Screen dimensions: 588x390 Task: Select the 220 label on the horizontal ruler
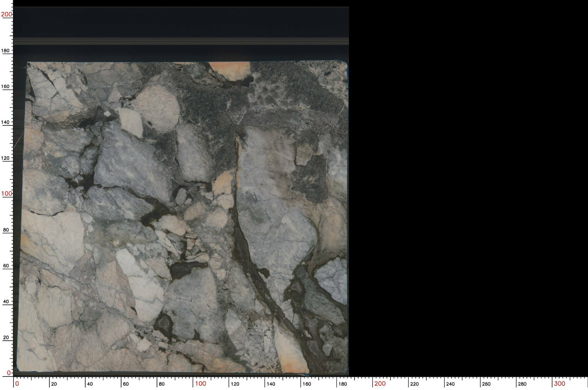(x=415, y=384)
